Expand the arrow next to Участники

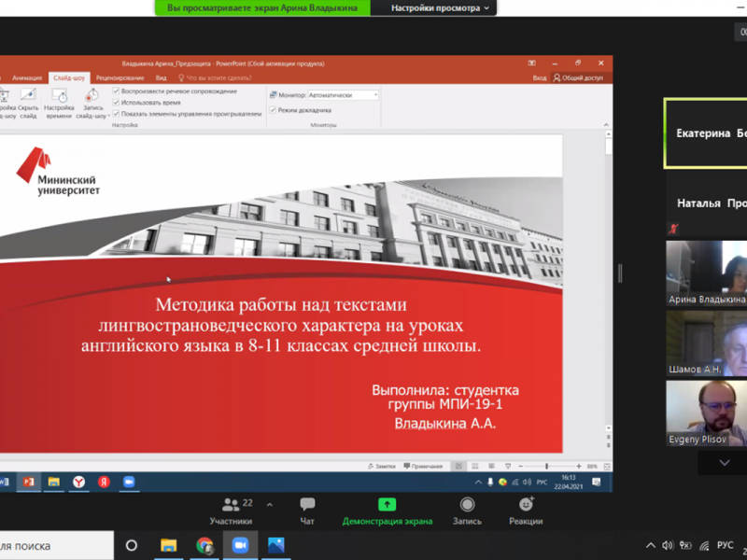pyautogui.click(x=270, y=505)
